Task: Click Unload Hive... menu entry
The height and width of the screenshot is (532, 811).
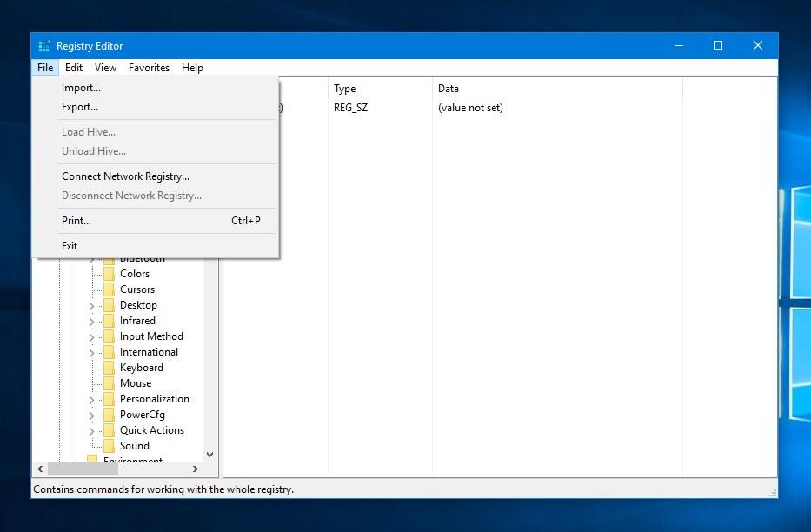Action: (x=156, y=151)
